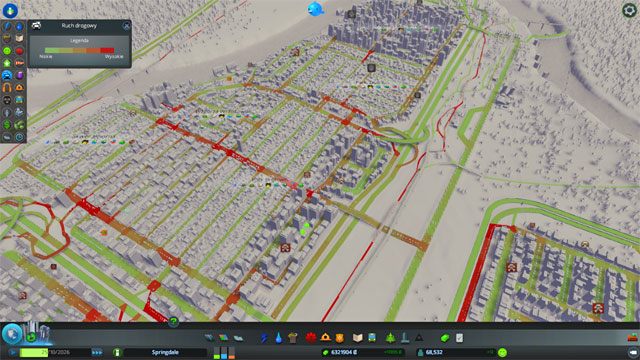Select the Natural resources info view icon
640x360 pixels.
pos(19,124)
